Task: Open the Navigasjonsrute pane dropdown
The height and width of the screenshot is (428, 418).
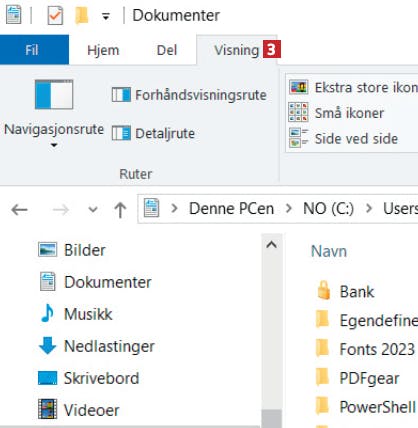Action: tap(54, 114)
